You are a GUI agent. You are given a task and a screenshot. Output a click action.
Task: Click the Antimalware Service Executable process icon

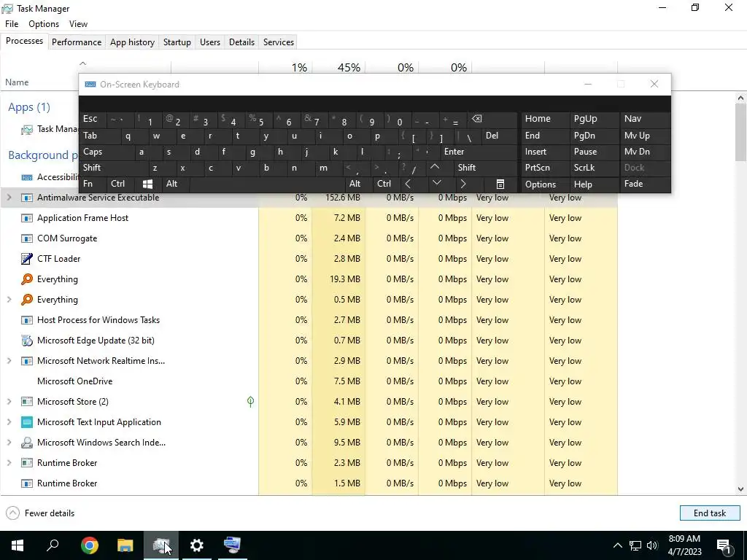coord(27,198)
